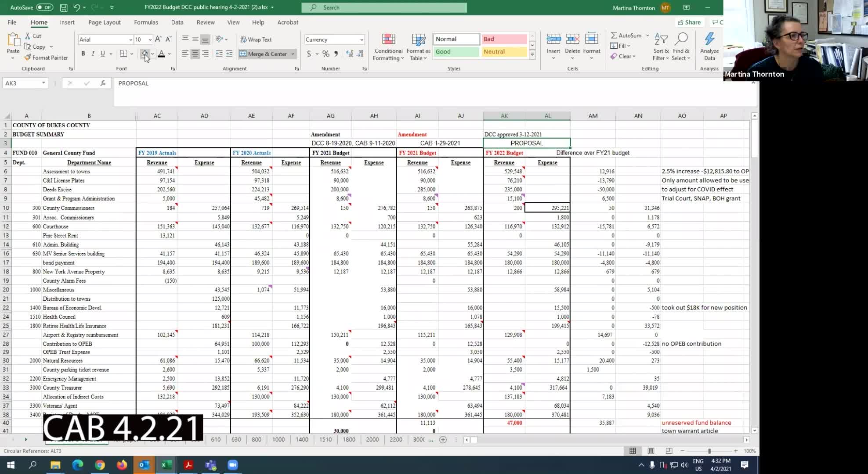The height and width of the screenshot is (474, 868).
Task: Apply the red Font Color
Action: click(161, 54)
